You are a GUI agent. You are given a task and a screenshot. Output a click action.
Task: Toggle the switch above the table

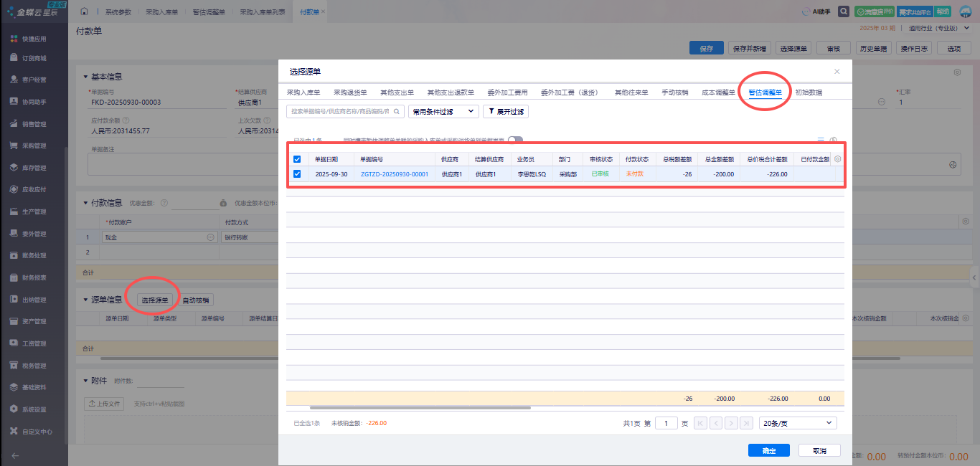click(515, 141)
